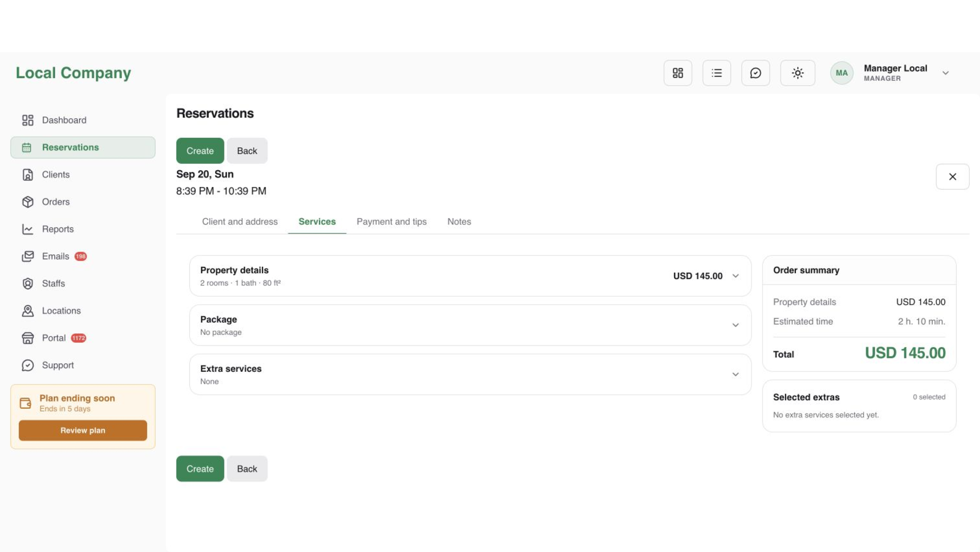The width and height of the screenshot is (980, 552).
Task: Open the list view icon in header
Action: point(716,73)
